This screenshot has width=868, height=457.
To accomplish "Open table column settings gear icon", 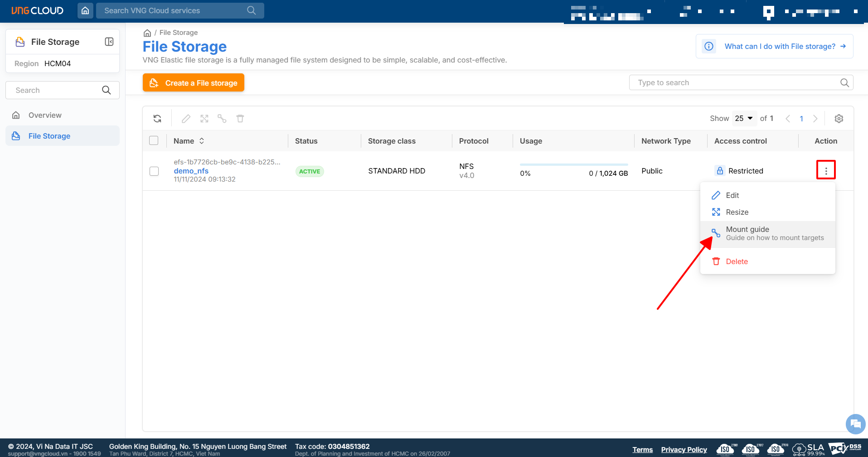I will [x=839, y=119].
